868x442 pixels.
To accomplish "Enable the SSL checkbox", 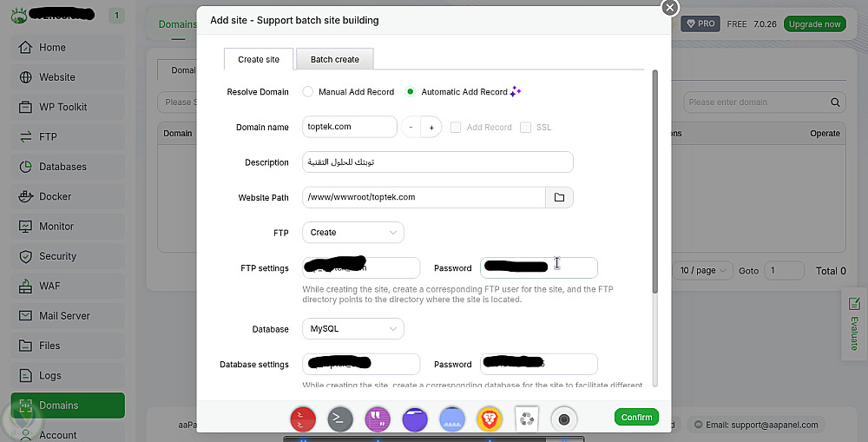I will (525, 128).
